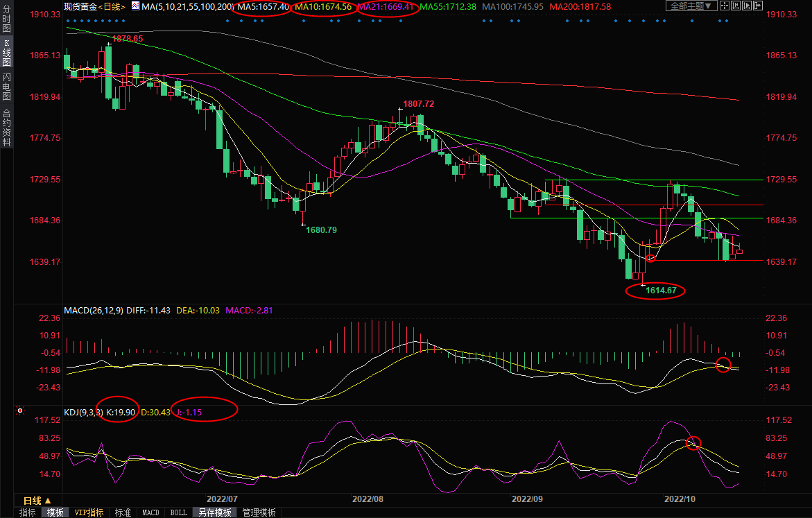Click the MA indicator chart icon

tap(135, 6)
